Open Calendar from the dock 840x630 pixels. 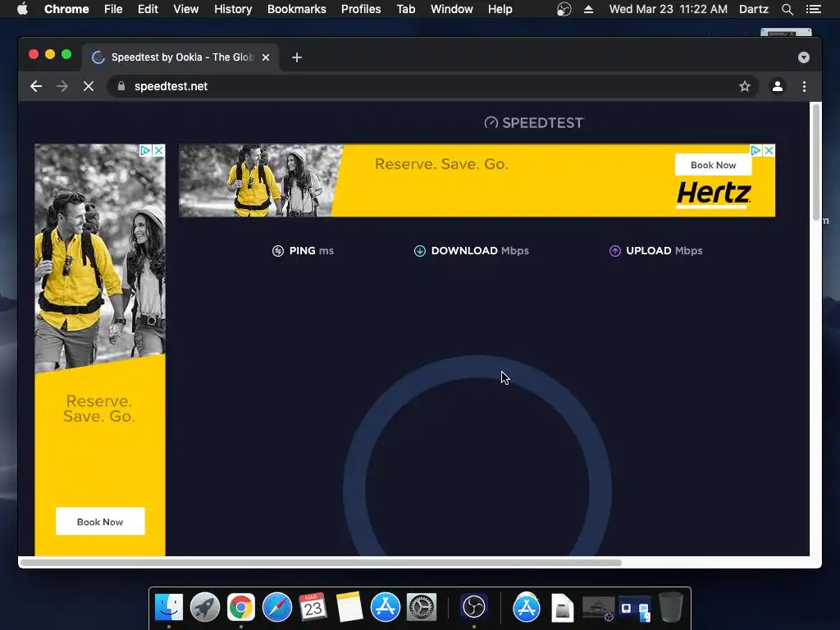pyautogui.click(x=313, y=608)
